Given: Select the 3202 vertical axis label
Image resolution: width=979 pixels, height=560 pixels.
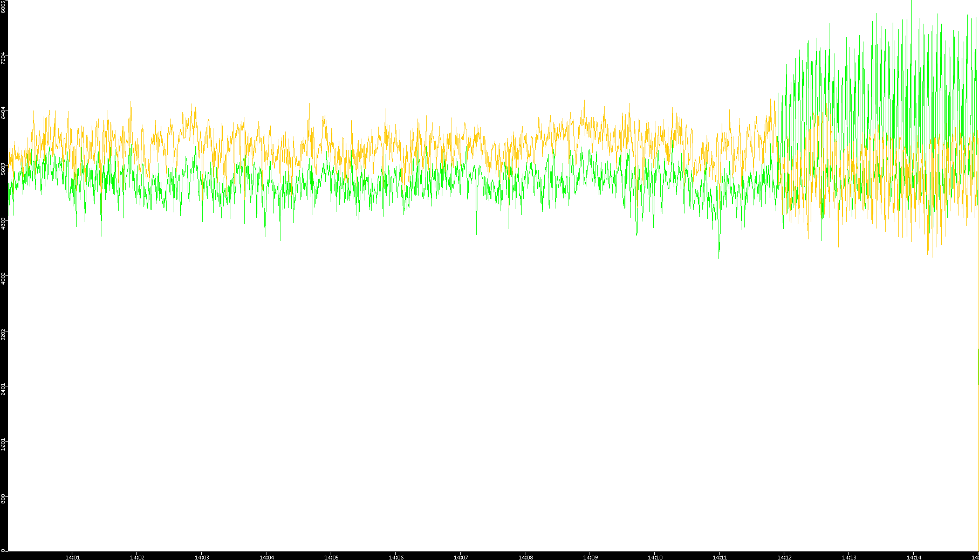Looking at the screenshot, I should coord(4,334).
